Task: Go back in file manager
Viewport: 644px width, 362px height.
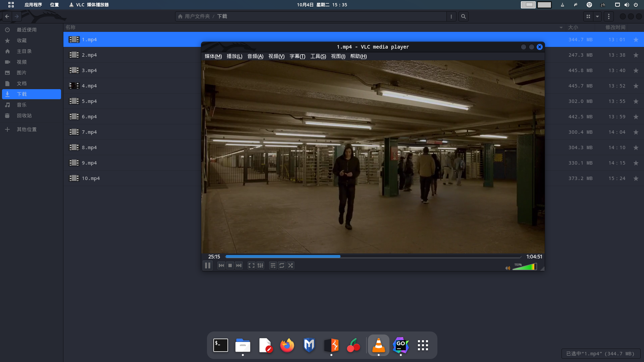Action: click(x=7, y=16)
